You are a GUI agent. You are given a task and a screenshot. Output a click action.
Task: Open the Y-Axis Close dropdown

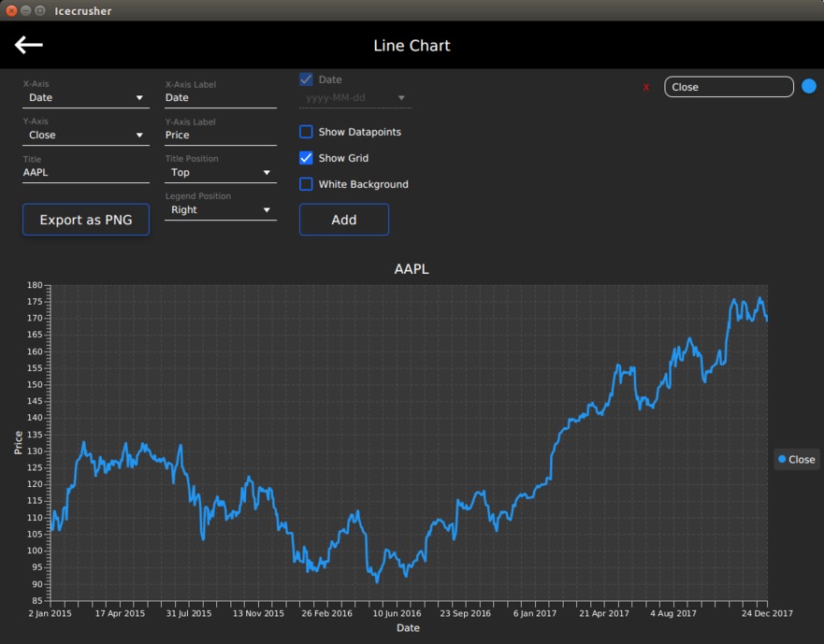pos(86,135)
